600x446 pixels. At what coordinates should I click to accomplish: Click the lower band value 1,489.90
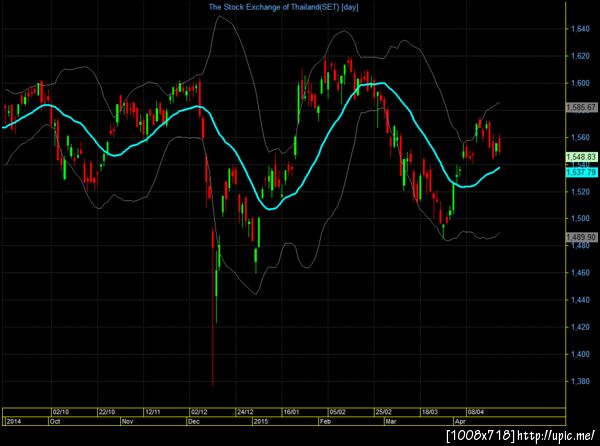(x=581, y=238)
